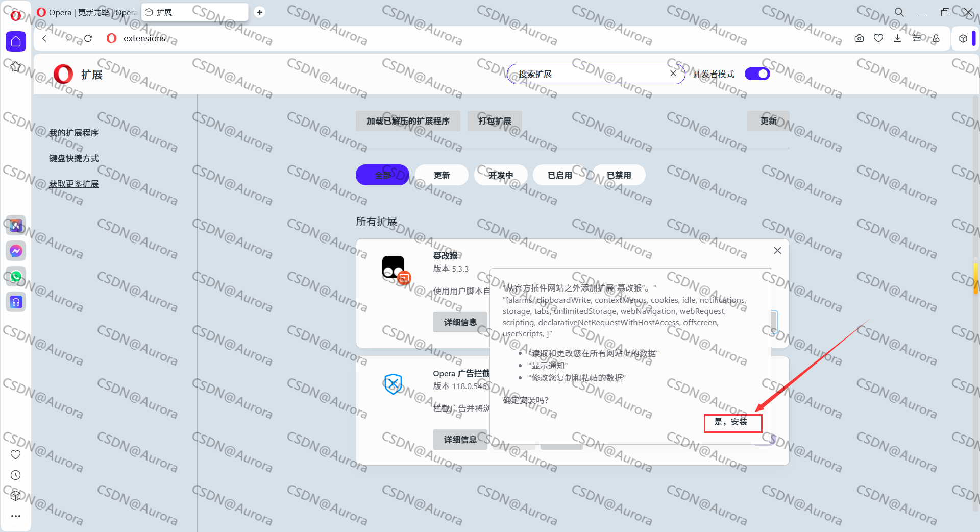Open the sidebar star bookmarks icon
This screenshot has height=532, width=980.
tap(16, 67)
